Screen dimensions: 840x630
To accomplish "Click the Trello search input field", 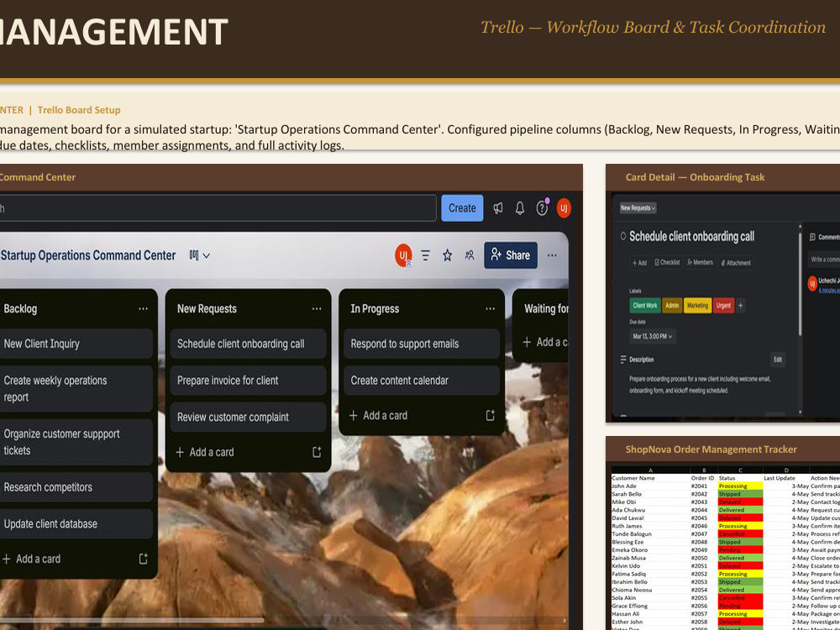I will pos(217,207).
